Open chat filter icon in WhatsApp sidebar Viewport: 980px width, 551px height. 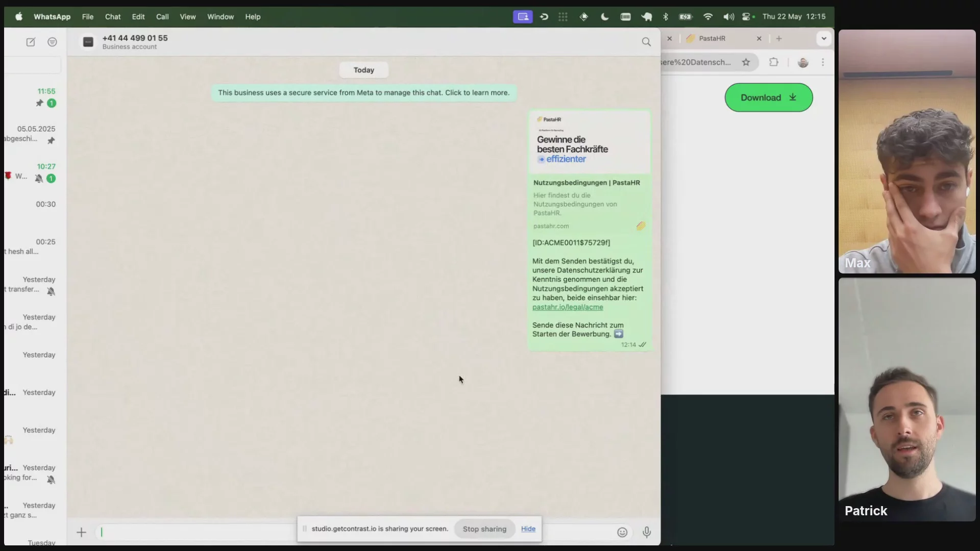pyautogui.click(x=52, y=42)
